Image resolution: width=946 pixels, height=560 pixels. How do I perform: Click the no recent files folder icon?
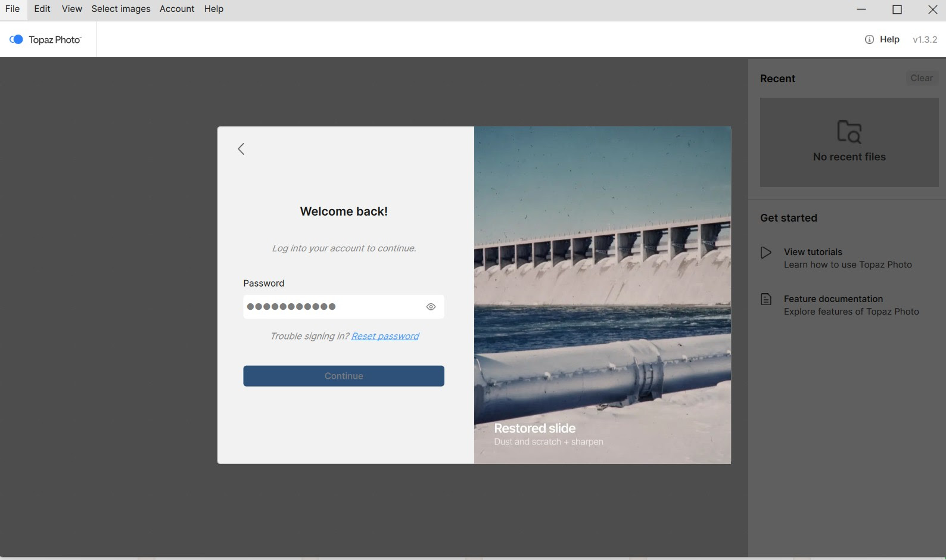pyautogui.click(x=849, y=132)
